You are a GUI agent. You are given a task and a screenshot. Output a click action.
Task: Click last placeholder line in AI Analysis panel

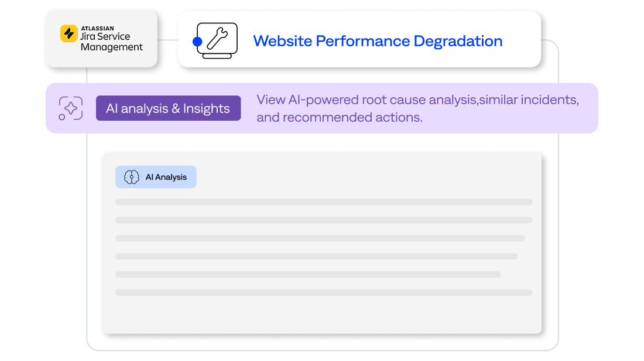pyautogui.click(x=324, y=292)
